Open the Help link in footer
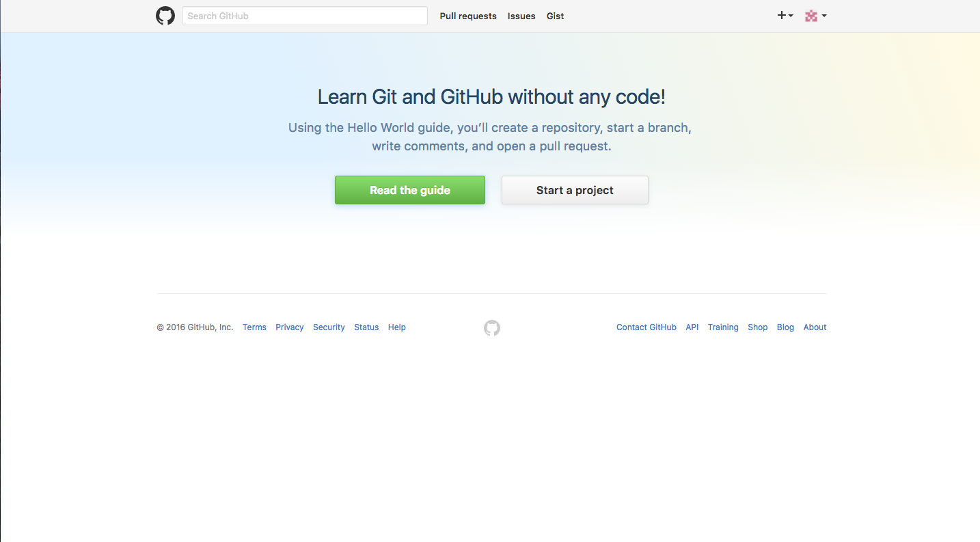This screenshot has height=542, width=980. (397, 327)
